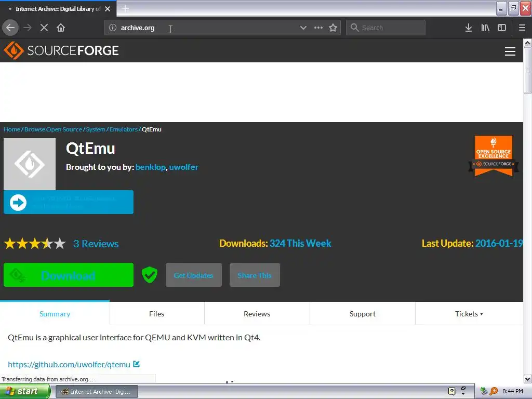Toggle the sidebar view icon
Viewport: 532px width, 399px height.
coord(502,28)
